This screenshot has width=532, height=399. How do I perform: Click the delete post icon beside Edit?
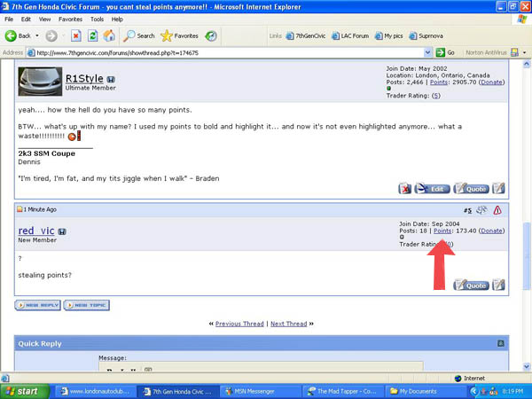(x=405, y=188)
